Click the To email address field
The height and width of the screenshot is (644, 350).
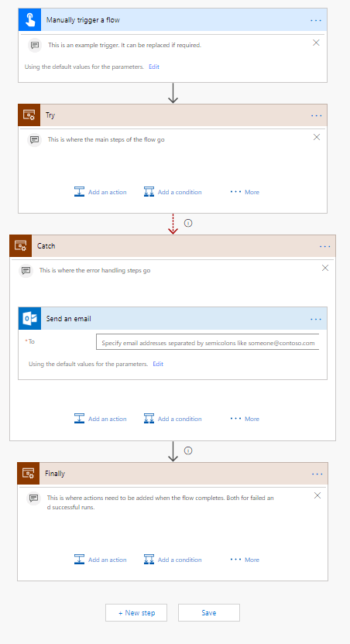pyautogui.click(x=208, y=342)
